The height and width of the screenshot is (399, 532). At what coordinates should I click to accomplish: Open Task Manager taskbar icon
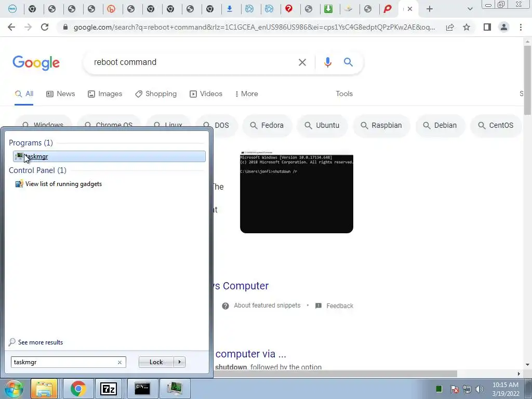point(175,389)
